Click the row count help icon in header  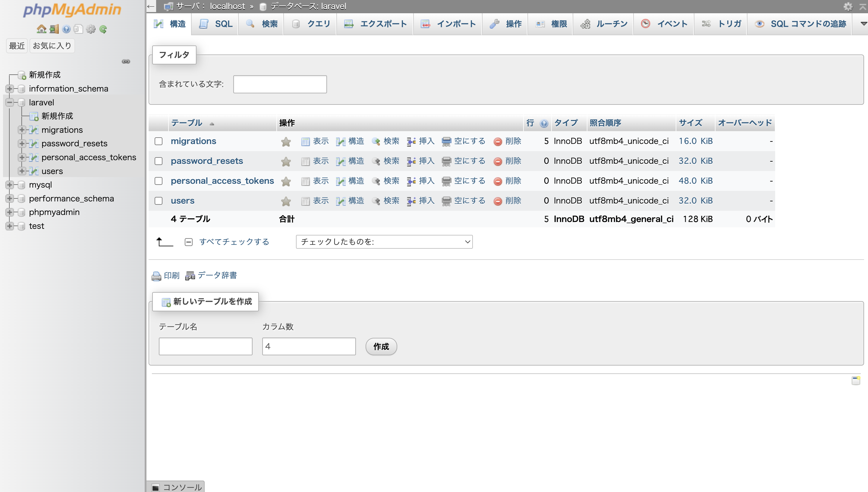tap(544, 123)
